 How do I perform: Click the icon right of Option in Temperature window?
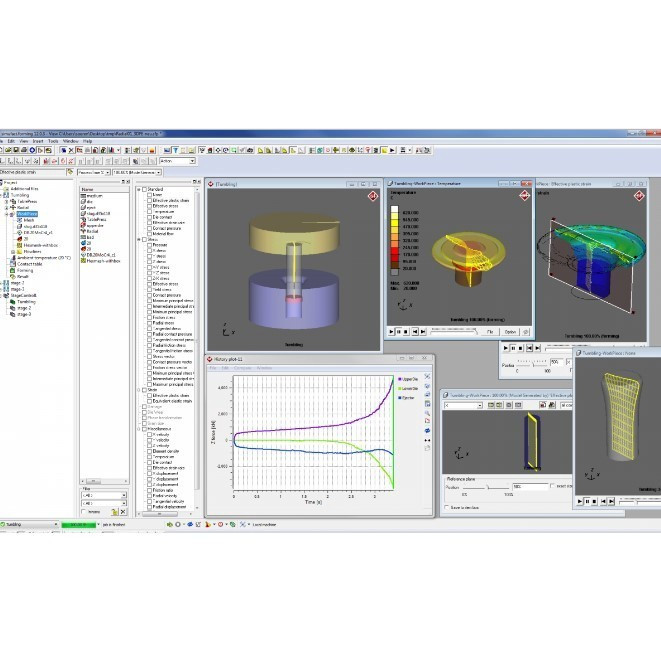(526, 332)
